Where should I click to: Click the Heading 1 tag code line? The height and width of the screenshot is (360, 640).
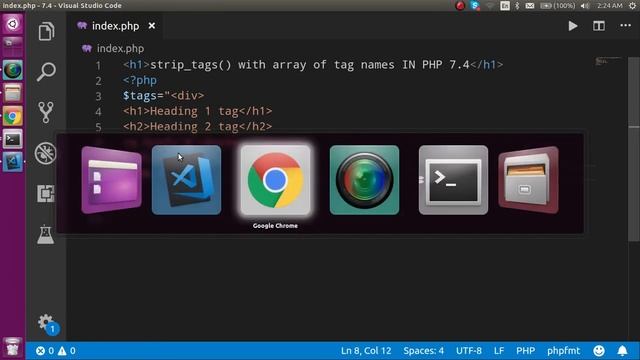[198, 111]
